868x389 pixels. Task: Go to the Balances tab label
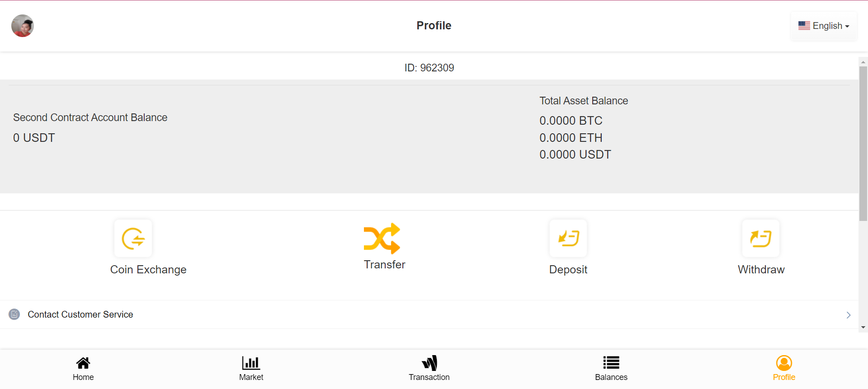tap(611, 377)
